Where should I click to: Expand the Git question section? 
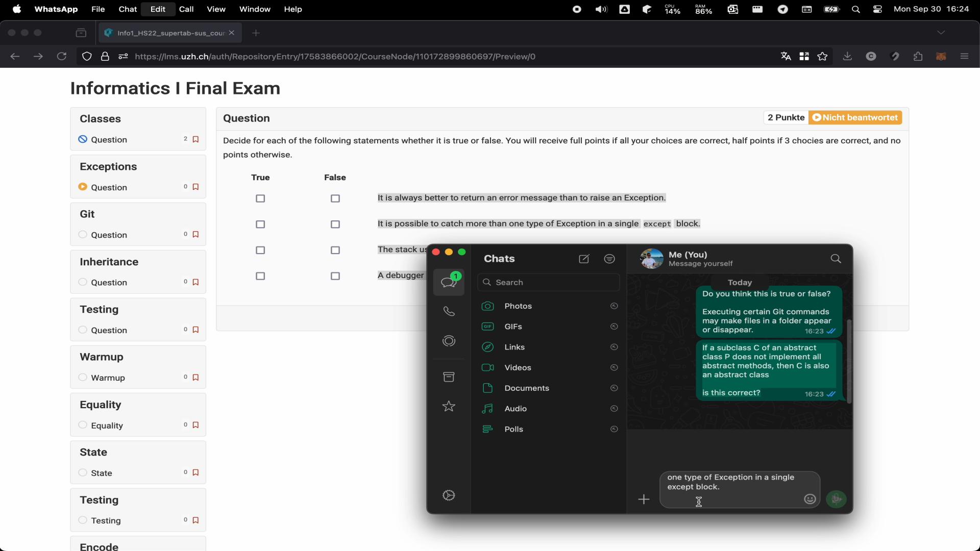pos(109,234)
